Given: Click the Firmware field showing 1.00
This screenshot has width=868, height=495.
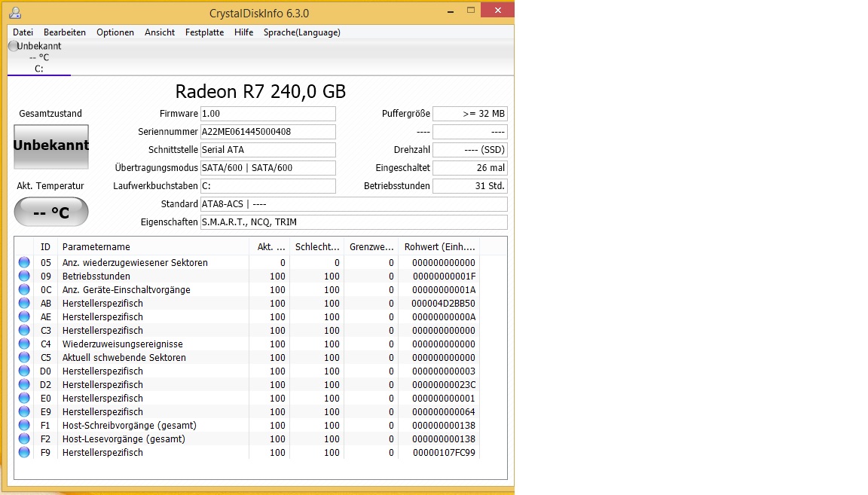Looking at the screenshot, I should pos(268,114).
